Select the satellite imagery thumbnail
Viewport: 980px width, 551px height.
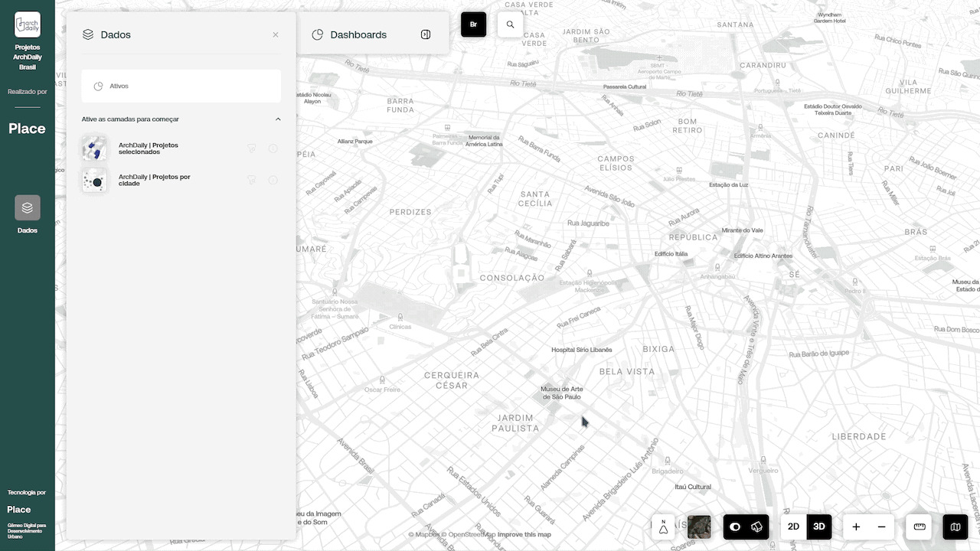click(699, 527)
